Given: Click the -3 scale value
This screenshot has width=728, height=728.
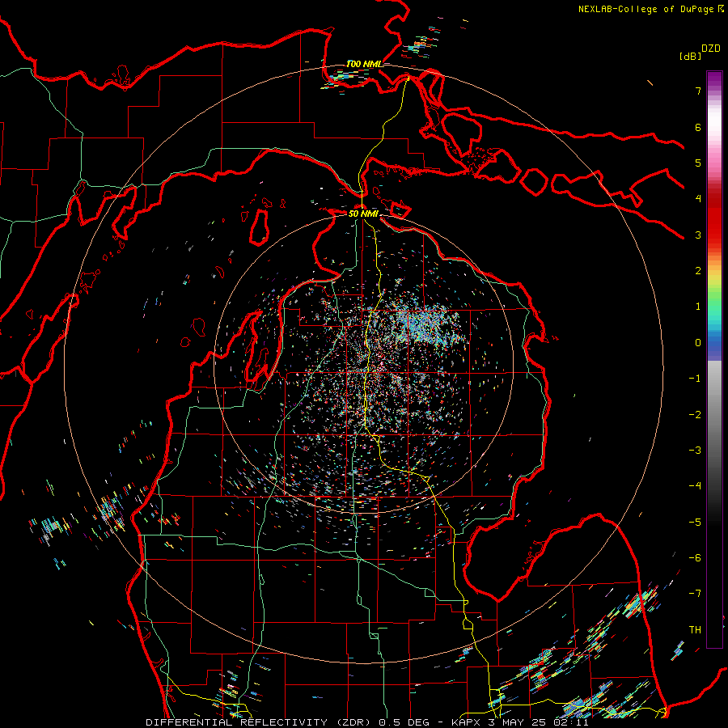Looking at the screenshot, I should coord(695,451).
